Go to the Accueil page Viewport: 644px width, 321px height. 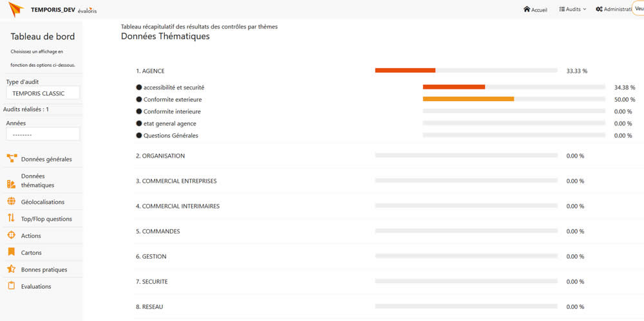[539, 10]
